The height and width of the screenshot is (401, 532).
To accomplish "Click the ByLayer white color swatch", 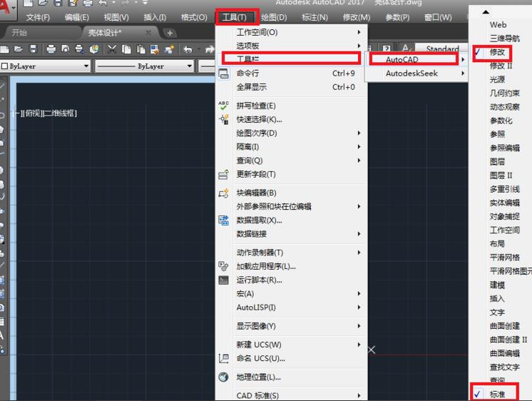I will point(5,66).
